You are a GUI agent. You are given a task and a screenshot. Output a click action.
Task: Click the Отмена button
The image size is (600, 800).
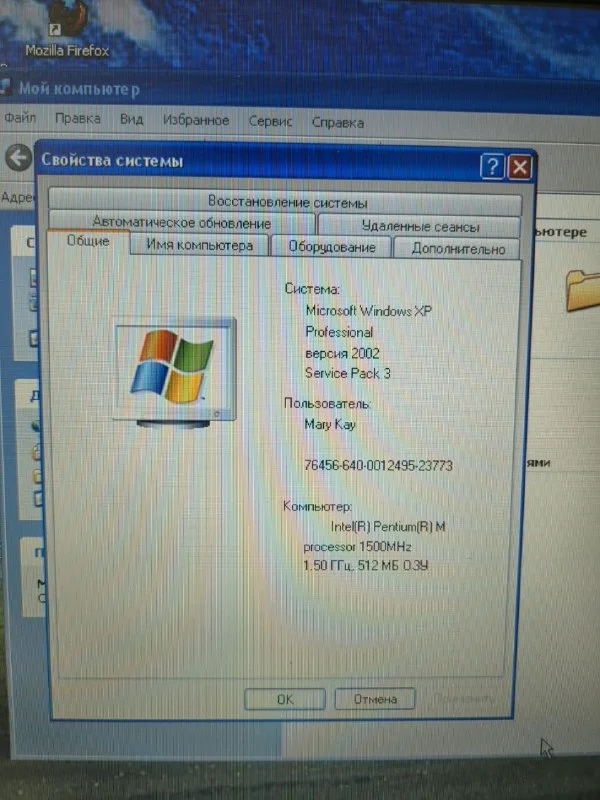[375, 699]
